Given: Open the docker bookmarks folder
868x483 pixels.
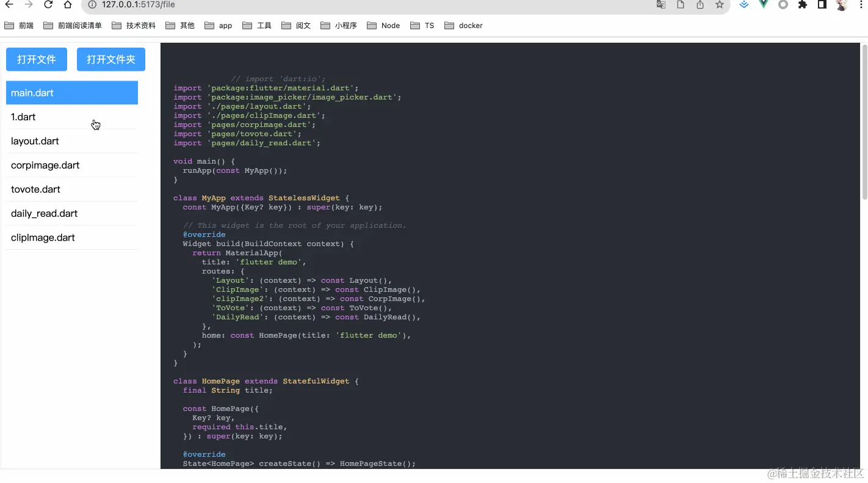Looking at the screenshot, I should [x=463, y=26].
